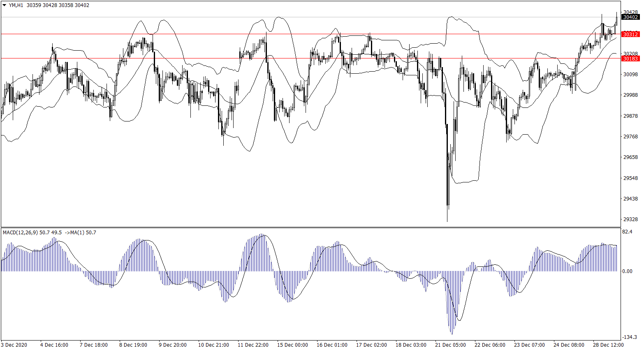Click the YM,H1 symbol label
Screen dimensions: 644x350
coord(16,5)
